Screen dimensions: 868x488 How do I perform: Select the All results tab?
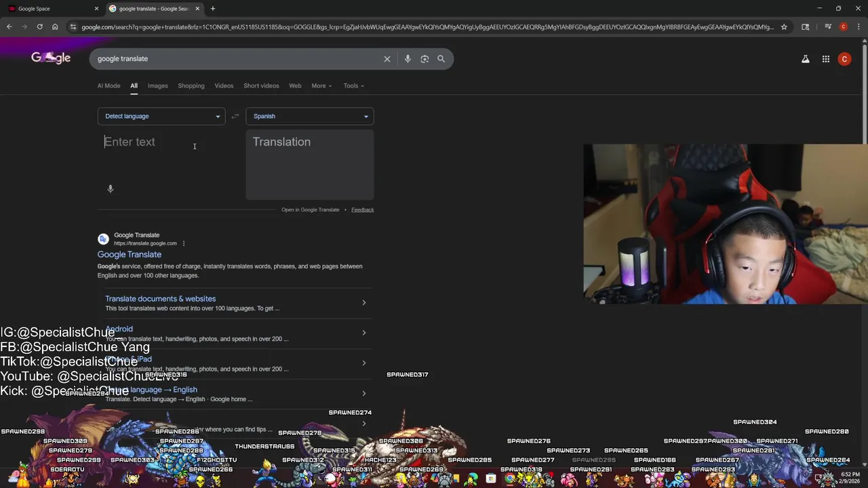(x=134, y=86)
